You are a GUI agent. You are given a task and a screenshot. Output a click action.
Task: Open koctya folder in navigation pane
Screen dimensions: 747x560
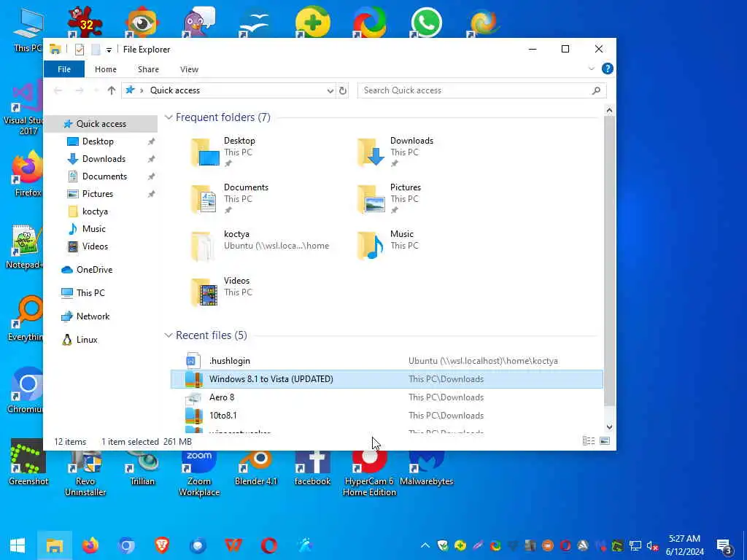pyautogui.click(x=95, y=211)
